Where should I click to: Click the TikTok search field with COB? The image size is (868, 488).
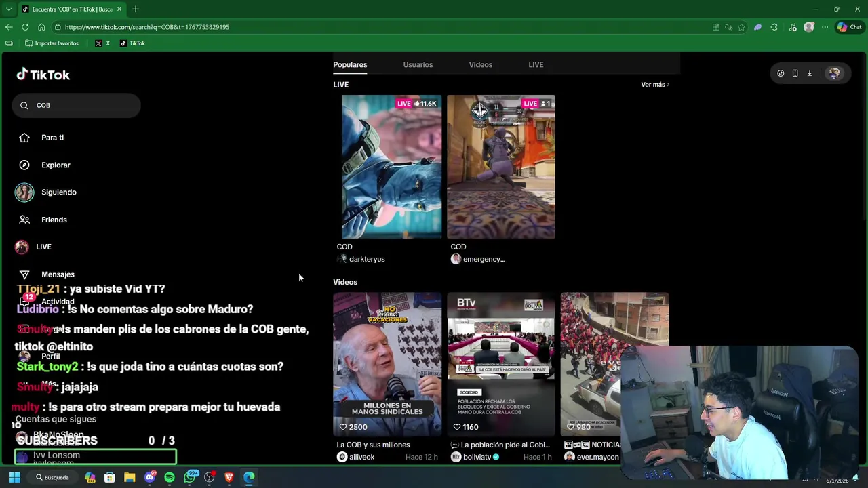76,105
